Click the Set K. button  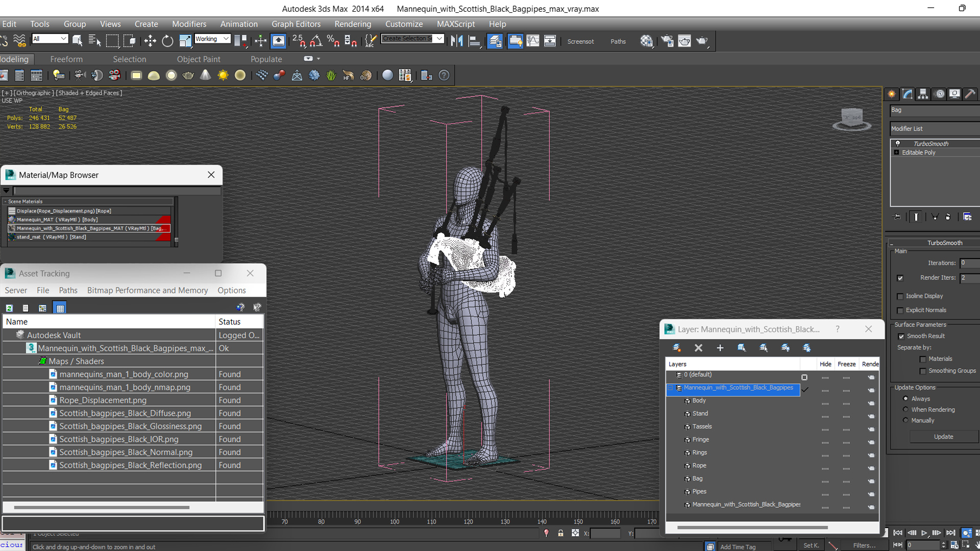811,545
